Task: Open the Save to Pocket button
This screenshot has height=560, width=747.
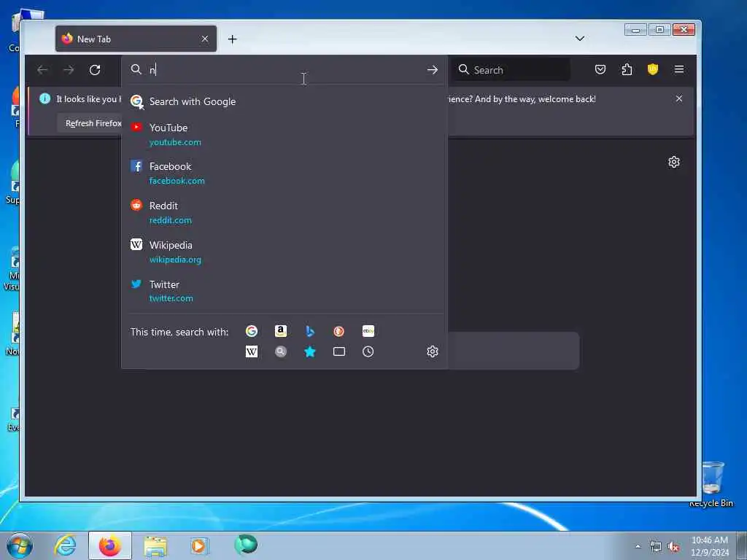Action: tap(600, 69)
